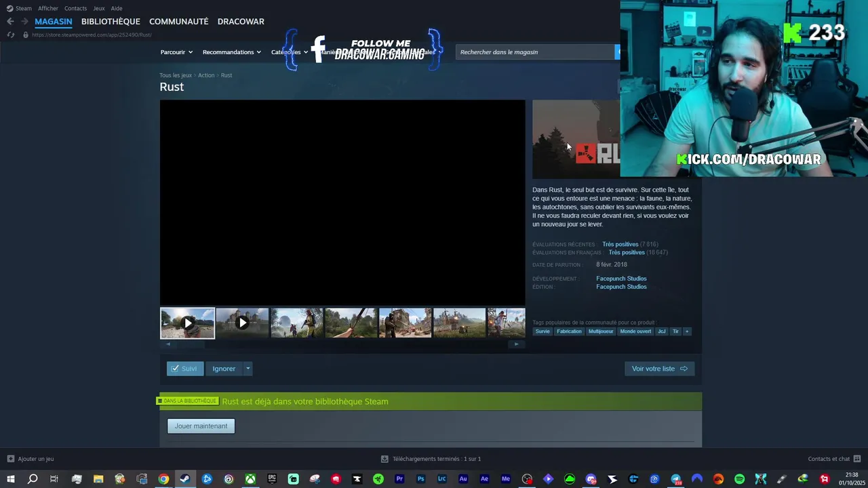Open the Facepunch Studios Édition link
The height and width of the screenshot is (488, 868).
coord(621,287)
